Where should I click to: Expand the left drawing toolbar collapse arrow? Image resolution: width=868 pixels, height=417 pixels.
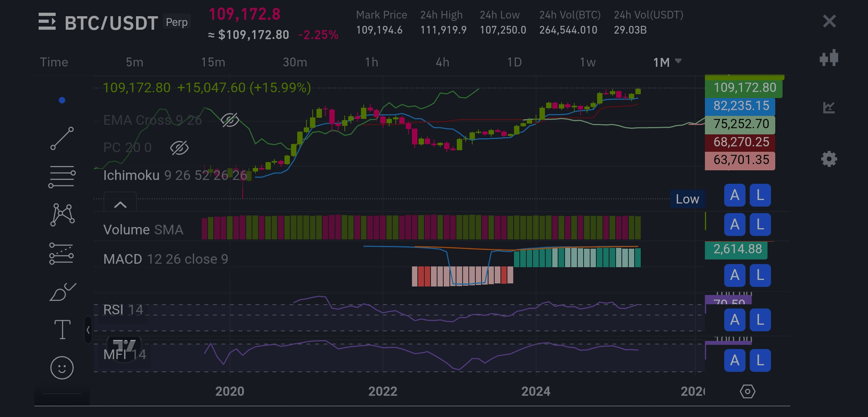tap(88, 330)
